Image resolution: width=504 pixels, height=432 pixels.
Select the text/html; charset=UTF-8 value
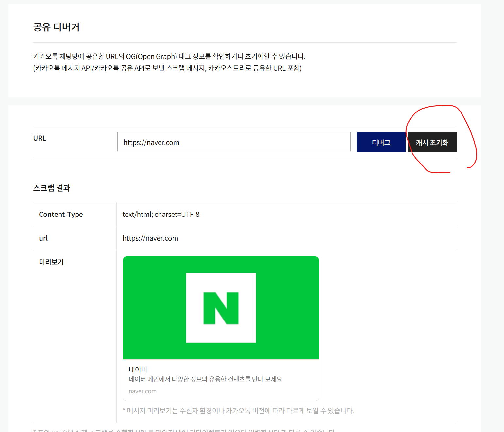click(x=161, y=214)
